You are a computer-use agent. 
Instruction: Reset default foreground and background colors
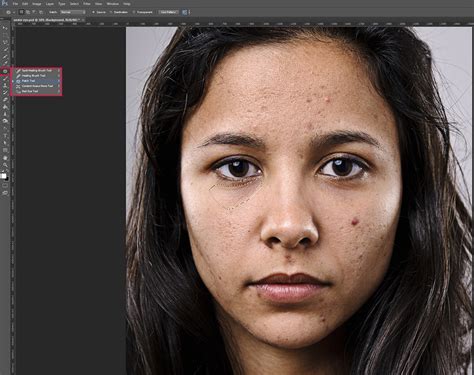coord(3,170)
